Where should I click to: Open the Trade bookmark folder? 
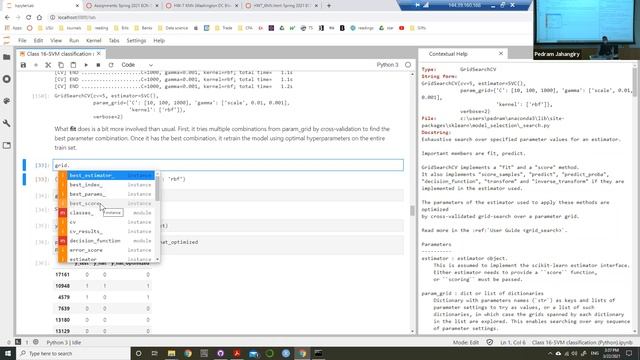(x=224, y=28)
